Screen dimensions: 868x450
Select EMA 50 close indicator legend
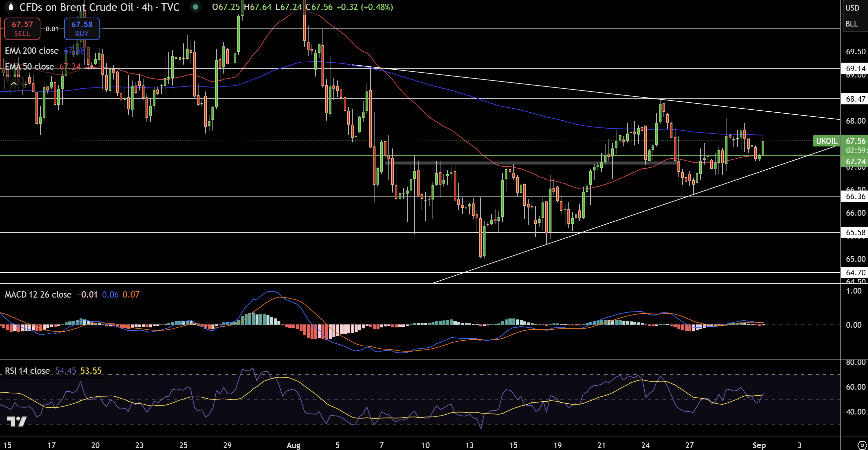click(29, 67)
